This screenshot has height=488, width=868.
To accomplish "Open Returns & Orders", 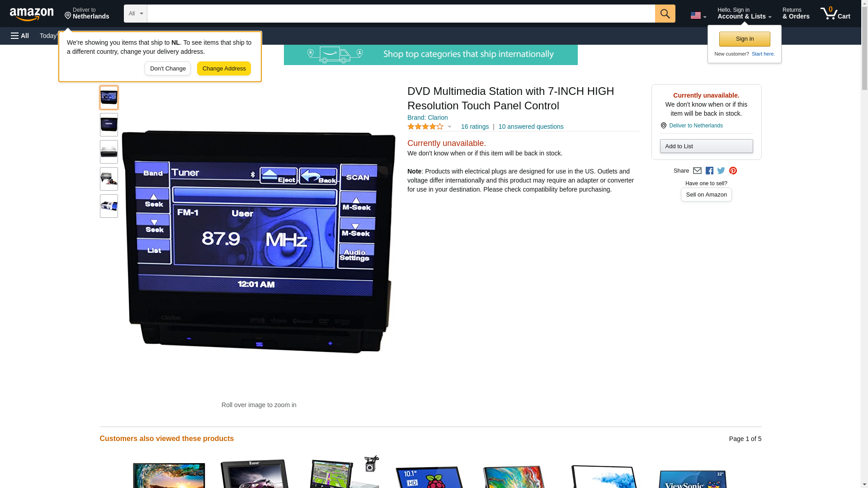I will 796,13.
